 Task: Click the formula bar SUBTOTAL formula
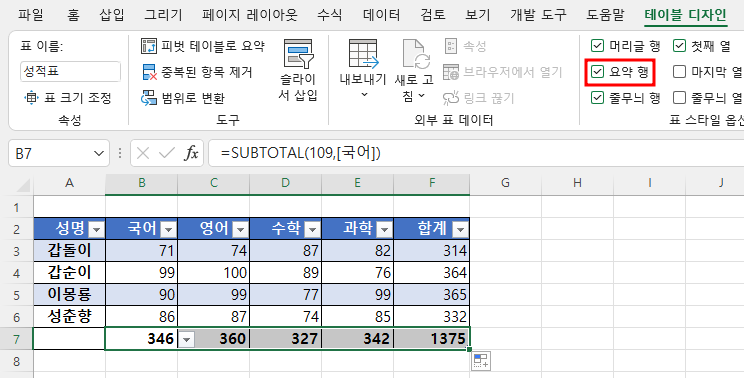300,153
